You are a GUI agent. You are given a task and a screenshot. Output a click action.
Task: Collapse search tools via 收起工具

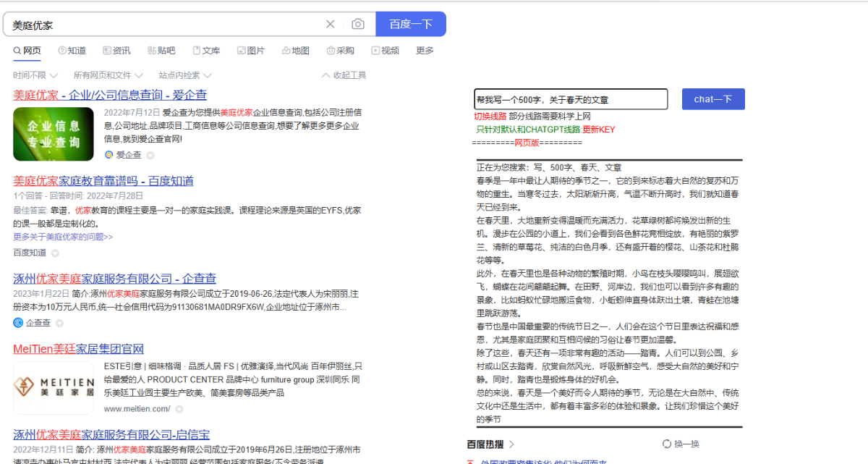(x=344, y=75)
